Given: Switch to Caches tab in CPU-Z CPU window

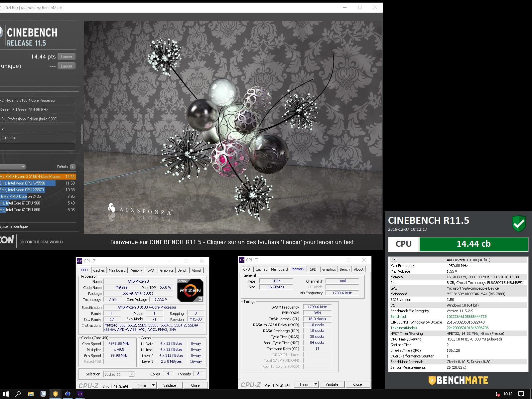Looking at the screenshot, I should click(99, 270).
